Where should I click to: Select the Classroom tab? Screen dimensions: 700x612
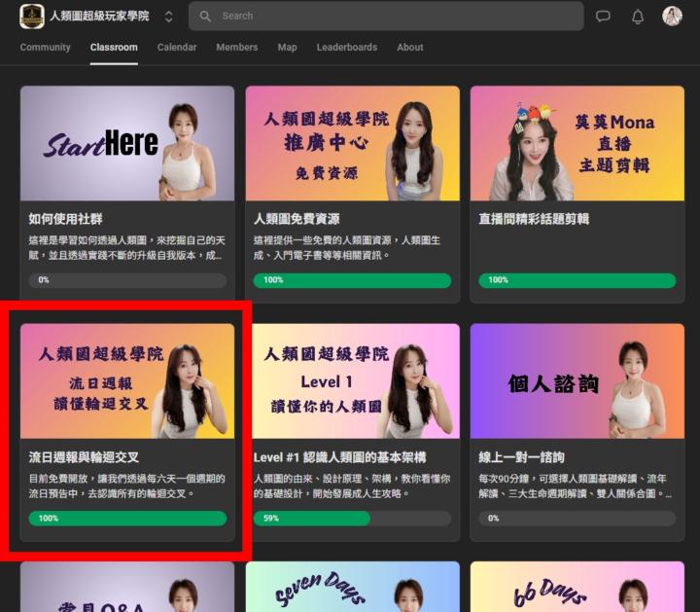point(114,47)
